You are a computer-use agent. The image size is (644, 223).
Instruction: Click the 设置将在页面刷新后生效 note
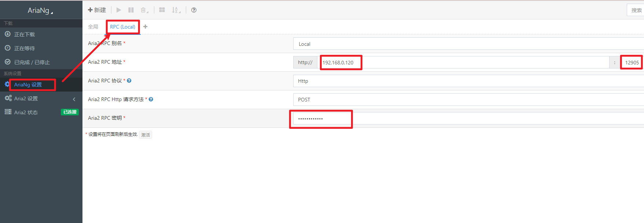coord(113,134)
